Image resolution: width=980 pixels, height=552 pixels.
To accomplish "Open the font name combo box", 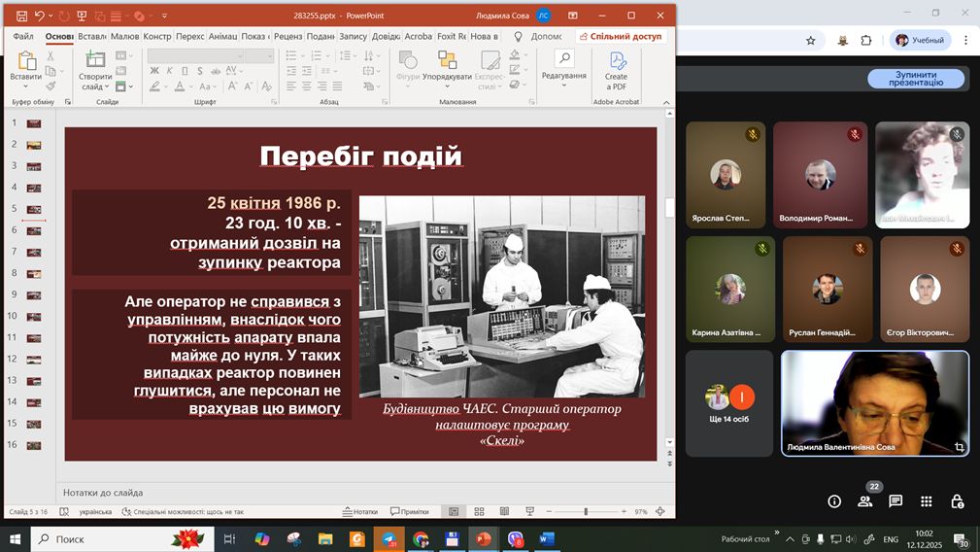I will 195,56.
